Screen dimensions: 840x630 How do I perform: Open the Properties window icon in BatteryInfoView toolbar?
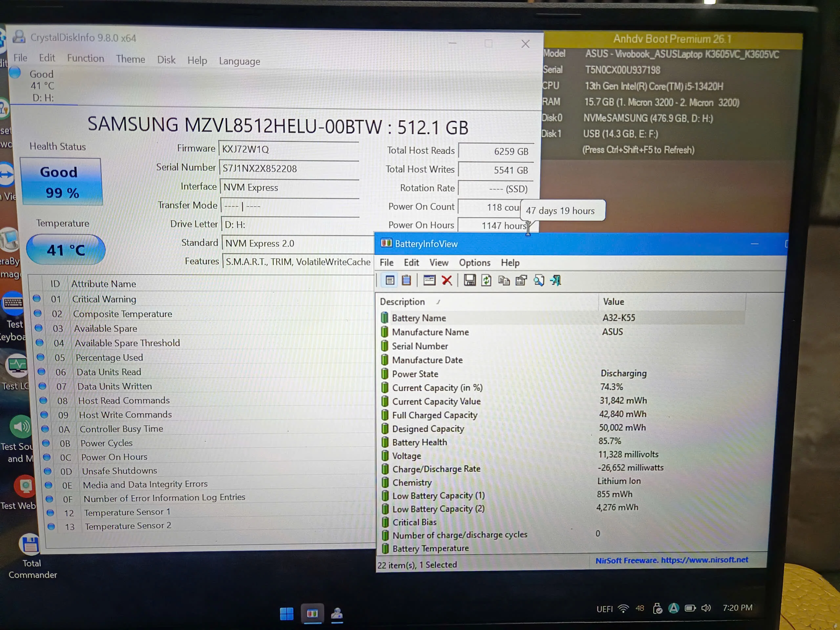[429, 280]
